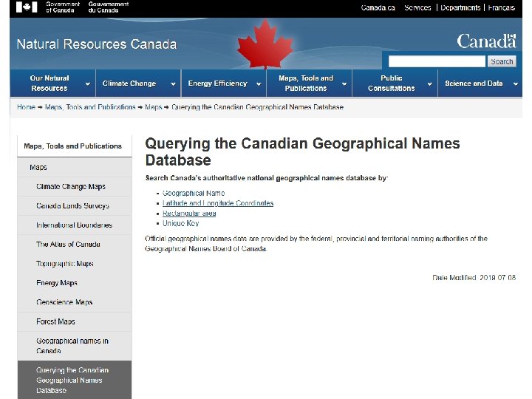Open Geographical names in Canada sidebar item
Viewport: 532px width, 399px height.
tap(75, 346)
